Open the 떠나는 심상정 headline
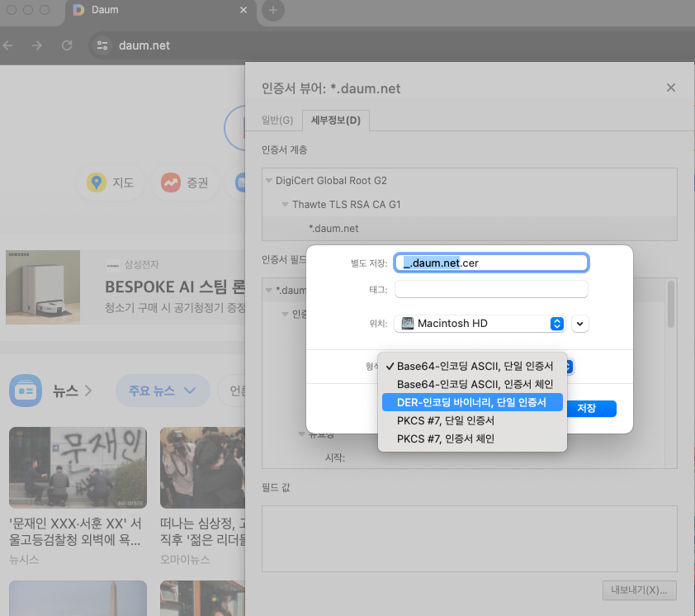Screen dimensions: 695x616 202,531
